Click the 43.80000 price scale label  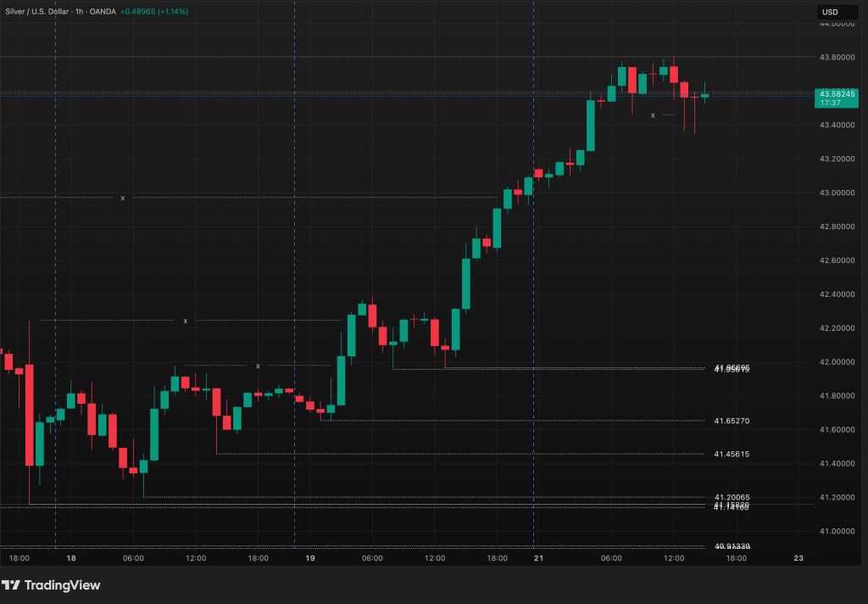[836, 57]
